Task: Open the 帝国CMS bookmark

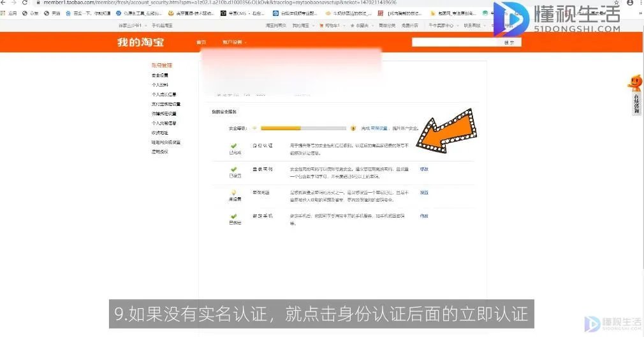Action: click(243, 13)
